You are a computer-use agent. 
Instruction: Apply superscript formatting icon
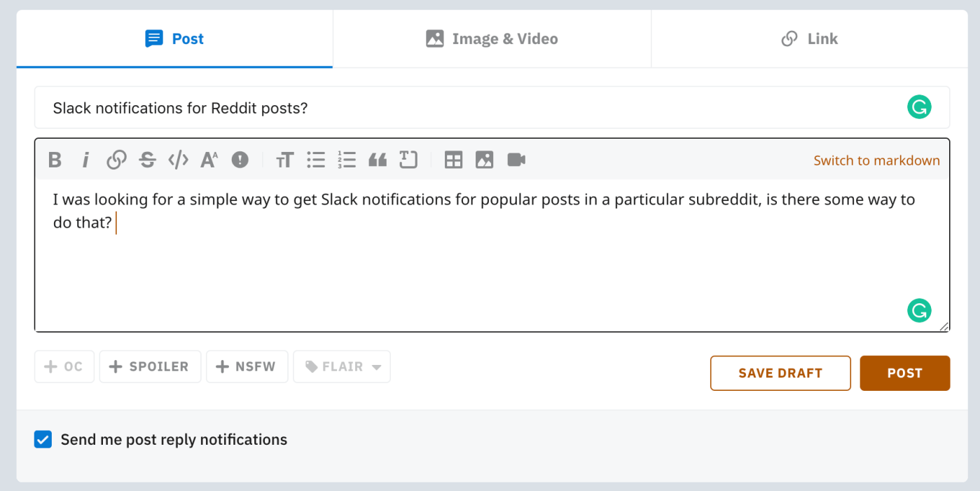[209, 160]
